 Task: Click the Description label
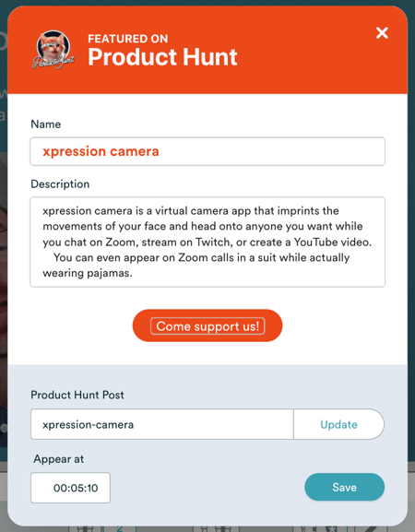[60, 183]
